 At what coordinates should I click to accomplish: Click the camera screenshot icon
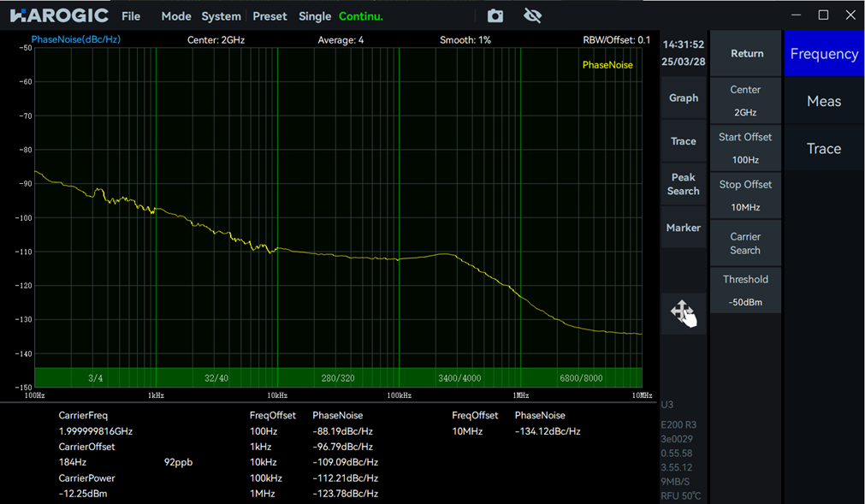(x=495, y=16)
